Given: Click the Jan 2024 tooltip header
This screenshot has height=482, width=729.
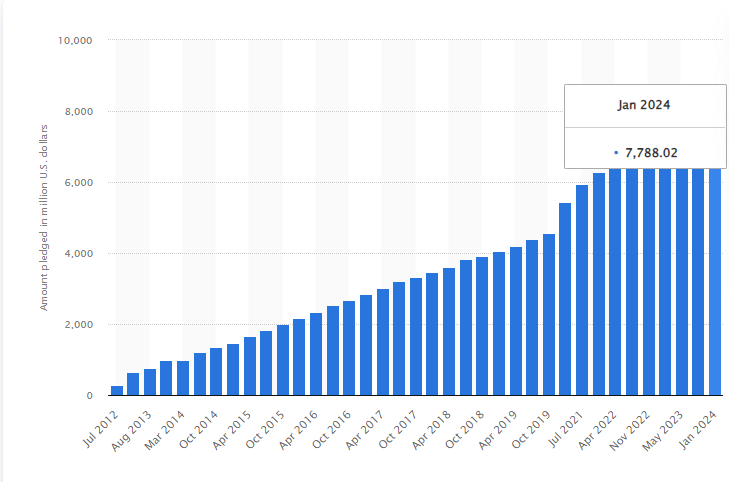Looking at the screenshot, I should [643, 105].
